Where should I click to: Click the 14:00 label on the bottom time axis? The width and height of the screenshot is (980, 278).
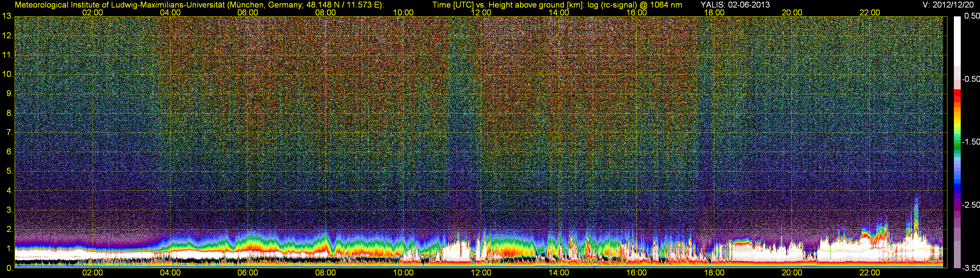click(559, 273)
